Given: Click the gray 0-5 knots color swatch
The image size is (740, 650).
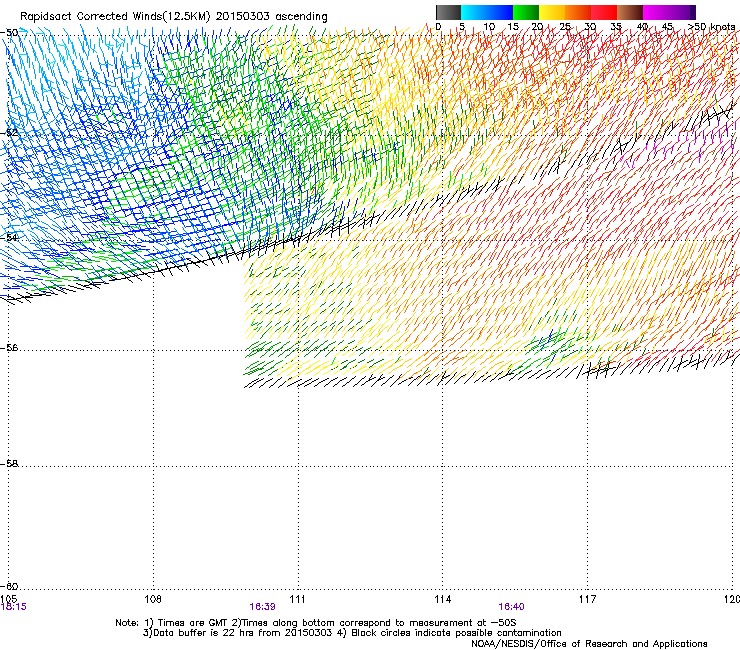Looking at the screenshot, I should [448, 12].
